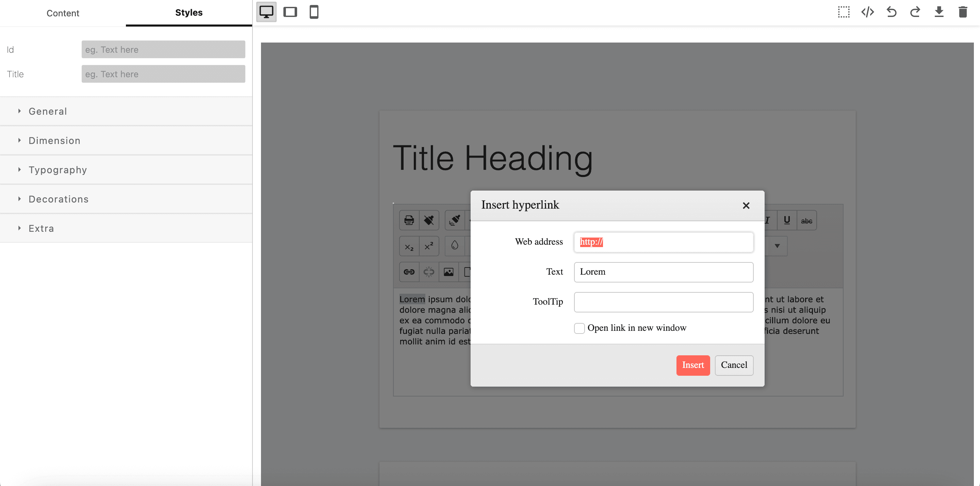This screenshot has height=486, width=980.
Task: Select the Styles tab
Action: pyautogui.click(x=189, y=13)
